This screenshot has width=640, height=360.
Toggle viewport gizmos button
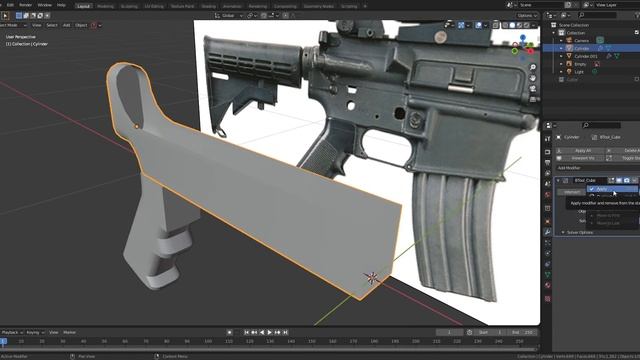tap(461, 25)
